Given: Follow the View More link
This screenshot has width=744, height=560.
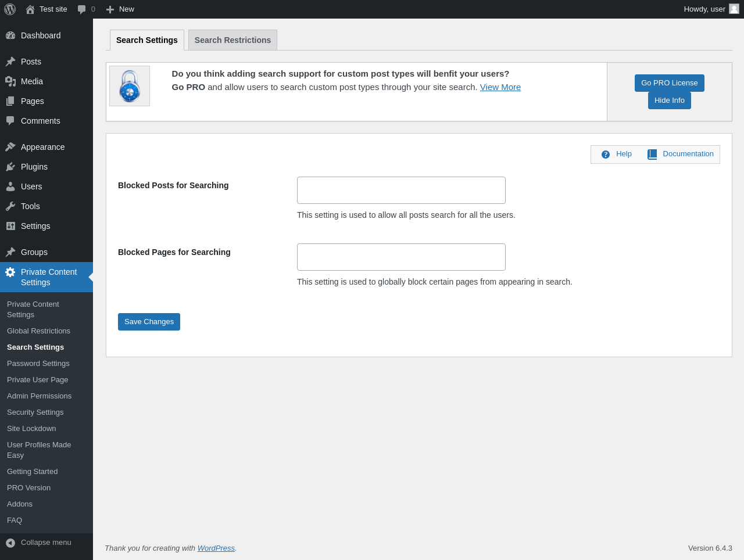Looking at the screenshot, I should click(500, 87).
